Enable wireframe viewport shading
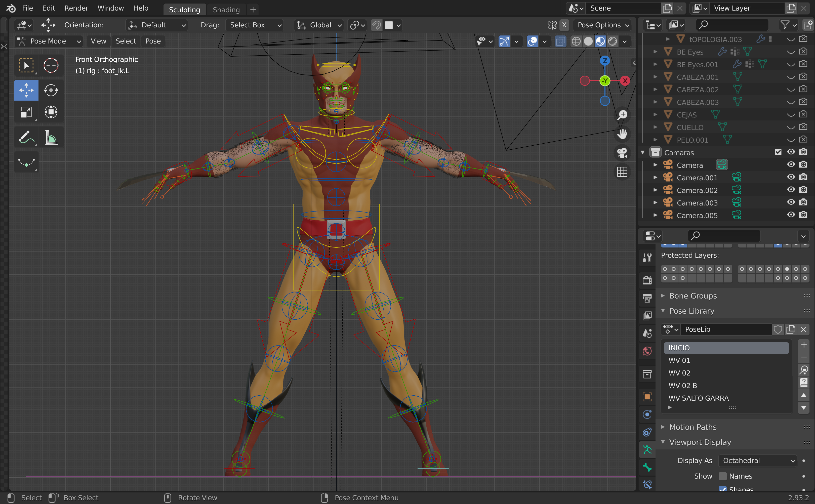Viewport: 815px width, 504px height. click(x=576, y=41)
